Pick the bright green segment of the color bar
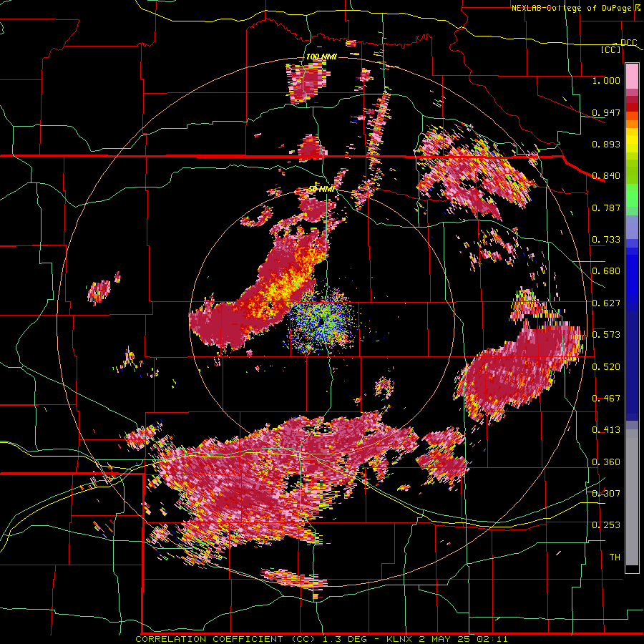Viewport: 644px width, 644px height. point(632,199)
